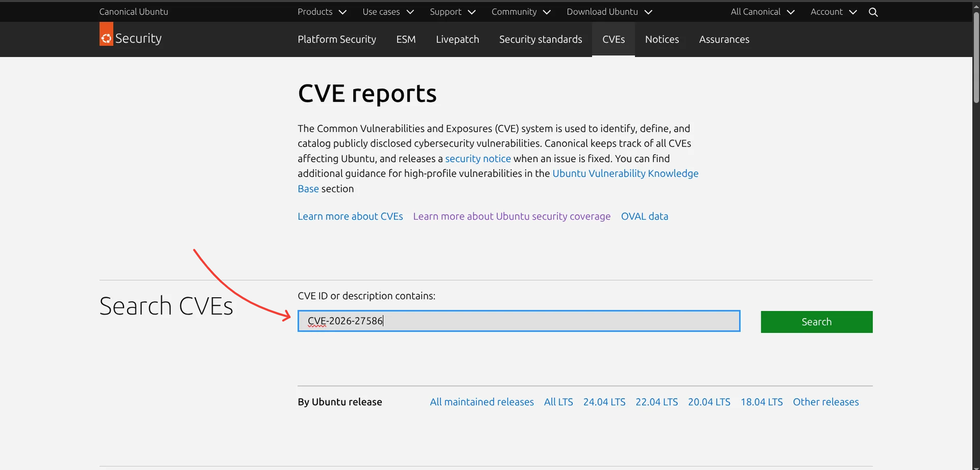Viewport: 980px width, 470px height.
Task: Click the green Search button
Action: click(x=817, y=322)
